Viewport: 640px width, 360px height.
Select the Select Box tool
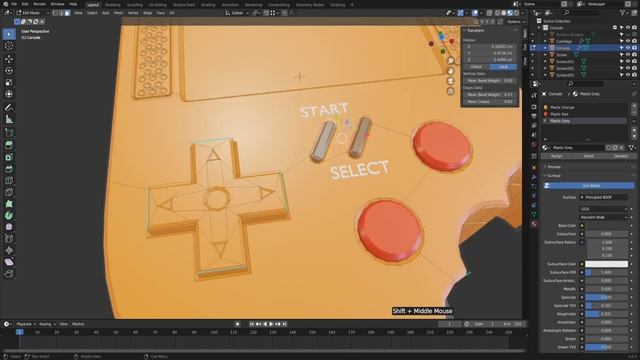[x=9, y=34]
